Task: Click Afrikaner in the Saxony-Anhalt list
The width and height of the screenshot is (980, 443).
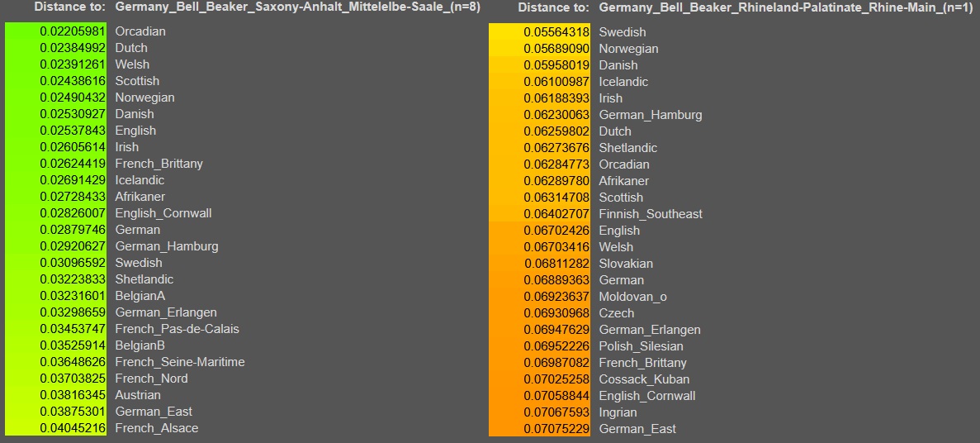Action: tap(140, 197)
